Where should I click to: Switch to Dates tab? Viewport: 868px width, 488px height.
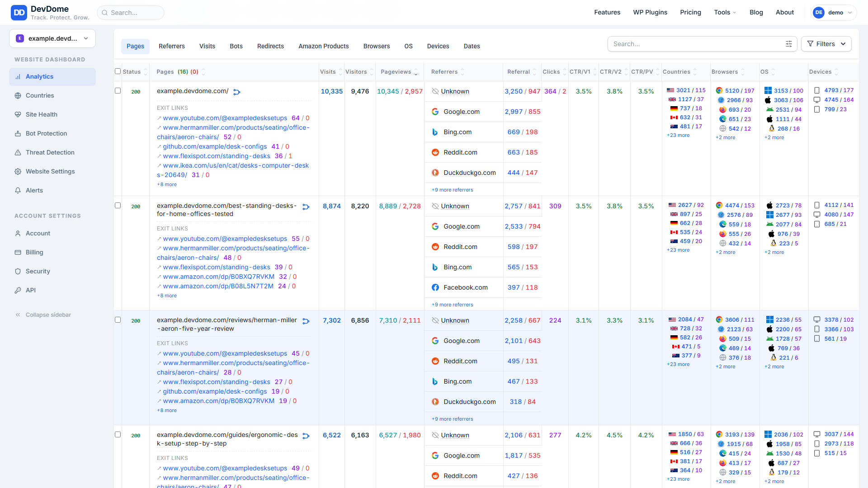(x=472, y=46)
